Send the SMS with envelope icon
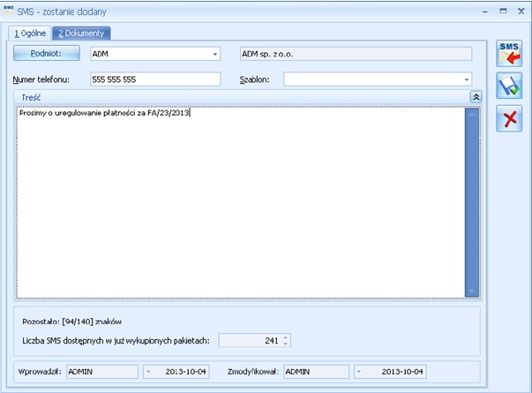Image resolution: width=532 pixels, height=393 pixels. tap(509, 53)
